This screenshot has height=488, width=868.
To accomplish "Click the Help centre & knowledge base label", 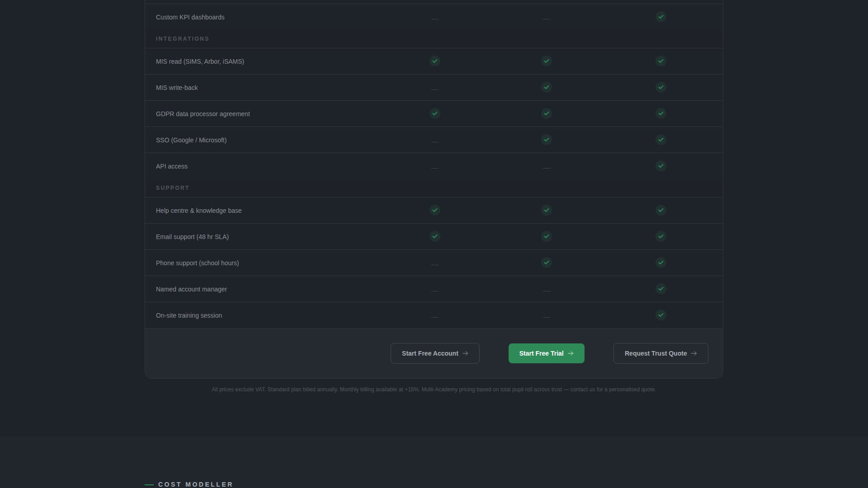I will pyautogui.click(x=198, y=211).
